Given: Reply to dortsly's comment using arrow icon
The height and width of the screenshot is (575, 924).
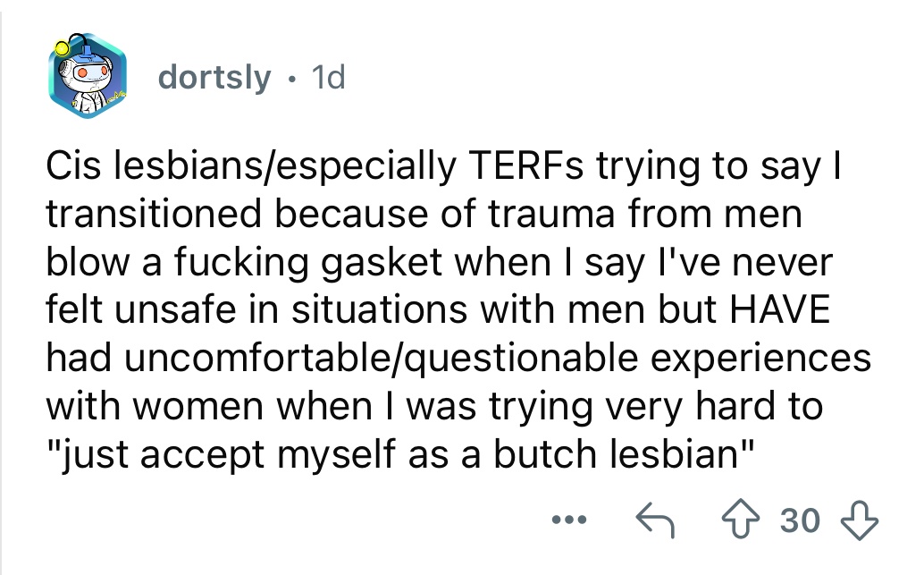Looking at the screenshot, I should tap(655, 520).
